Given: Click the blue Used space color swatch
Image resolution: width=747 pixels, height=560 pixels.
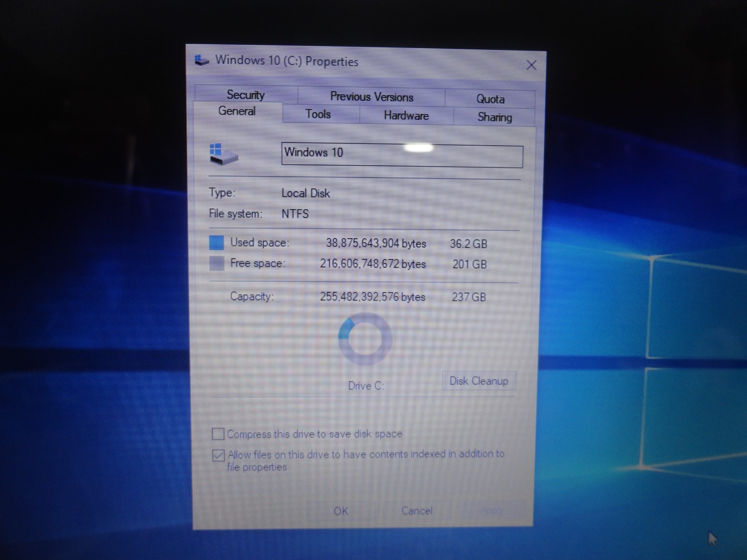Looking at the screenshot, I should pos(217,243).
